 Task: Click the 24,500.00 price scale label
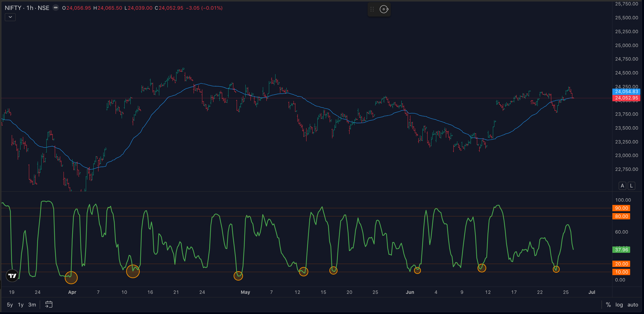(x=627, y=73)
